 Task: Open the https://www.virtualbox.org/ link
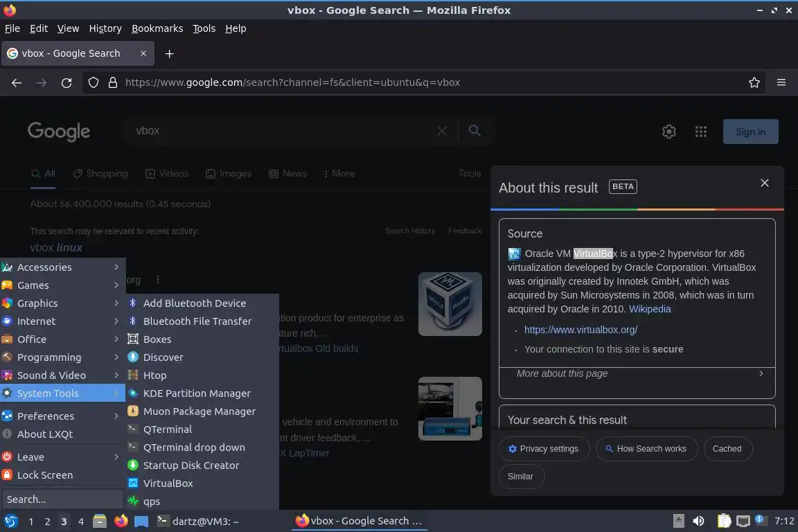coord(580,330)
